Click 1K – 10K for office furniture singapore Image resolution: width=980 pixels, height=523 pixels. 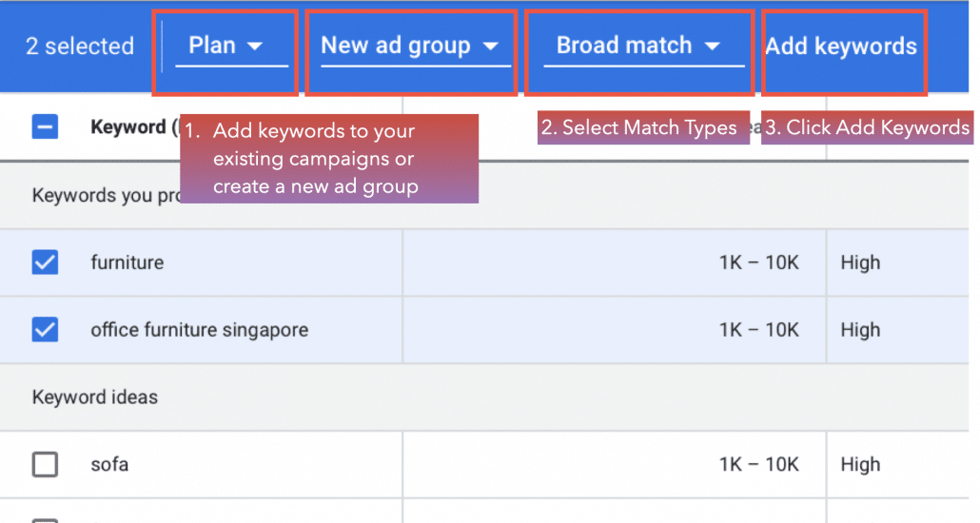point(758,330)
